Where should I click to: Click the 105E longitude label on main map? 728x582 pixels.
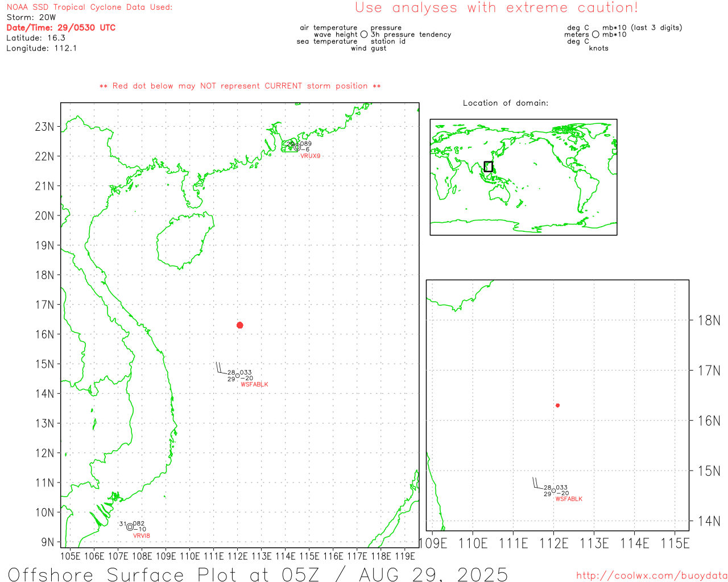point(70,556)
